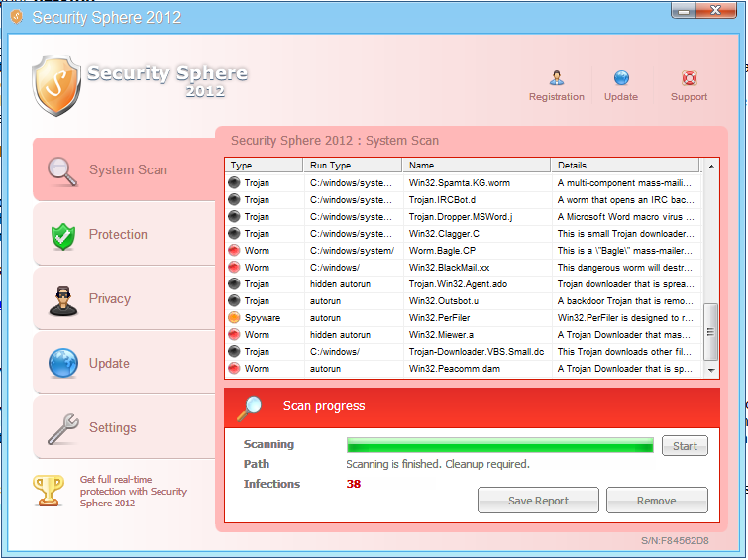Click the Protection green shield icon
The image size is (748, 560).
[63, 236]
